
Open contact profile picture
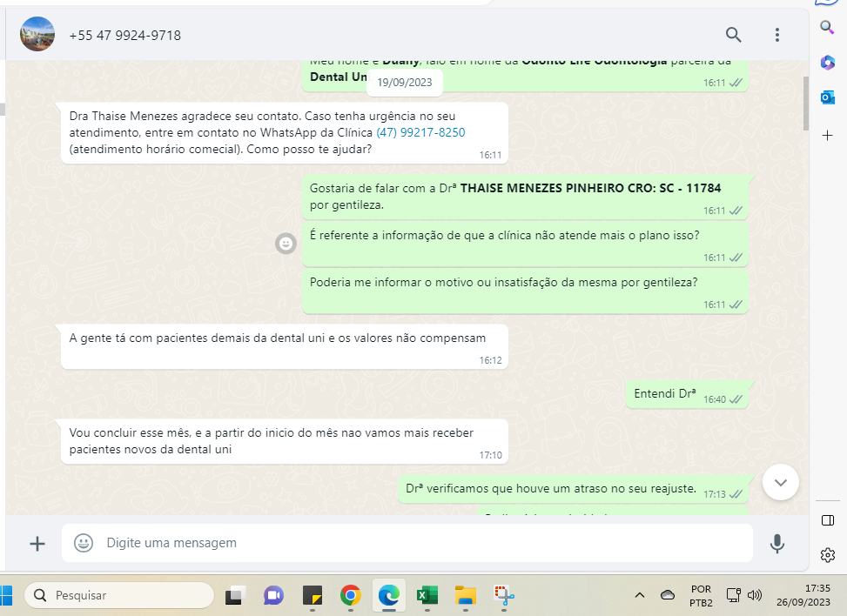click(x=37, y=34)
